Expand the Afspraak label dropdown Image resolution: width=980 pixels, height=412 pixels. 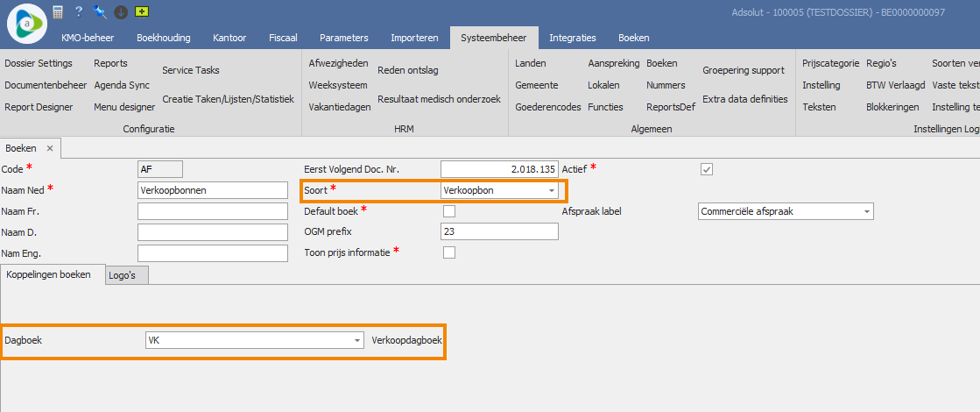click(x=785, y=211)
